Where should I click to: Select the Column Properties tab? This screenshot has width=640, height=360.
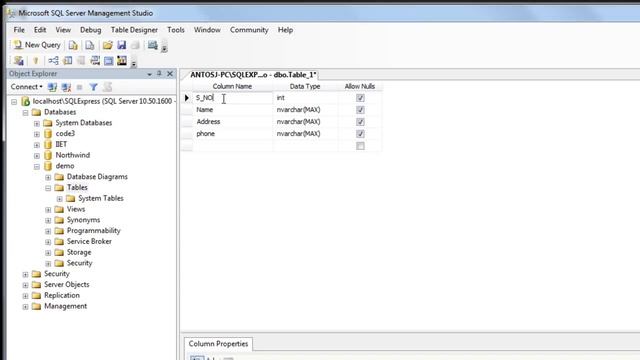(218, 344)
